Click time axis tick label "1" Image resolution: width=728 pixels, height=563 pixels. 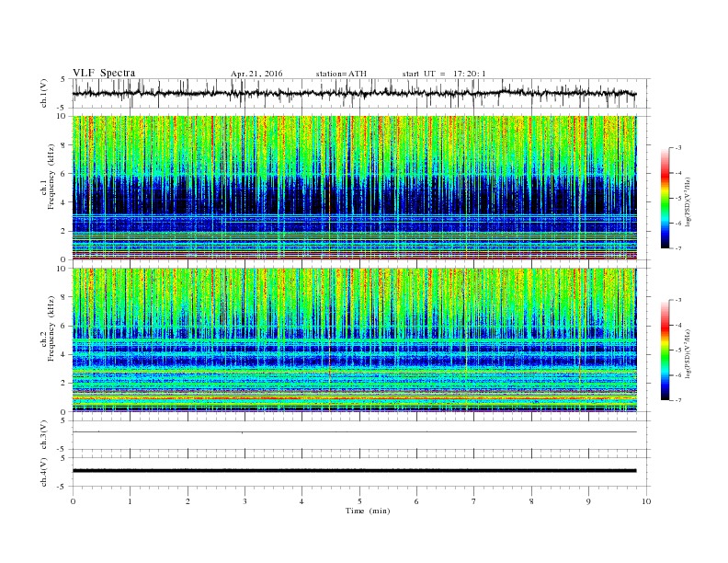pos(131,501)
